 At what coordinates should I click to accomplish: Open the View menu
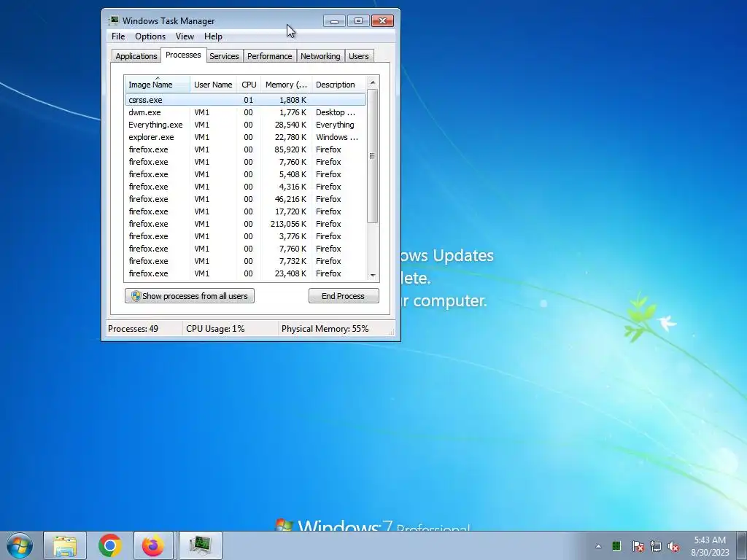(x=185, y=36)
